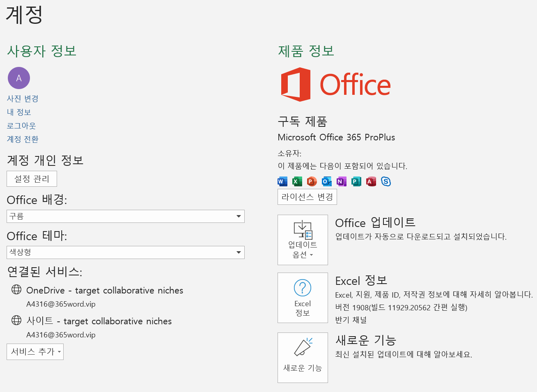Open the Office 배경 dropdown showing 구름
The height and width of the screenshot is (392, 537).
pyautogui.click(x=125, y=216)
